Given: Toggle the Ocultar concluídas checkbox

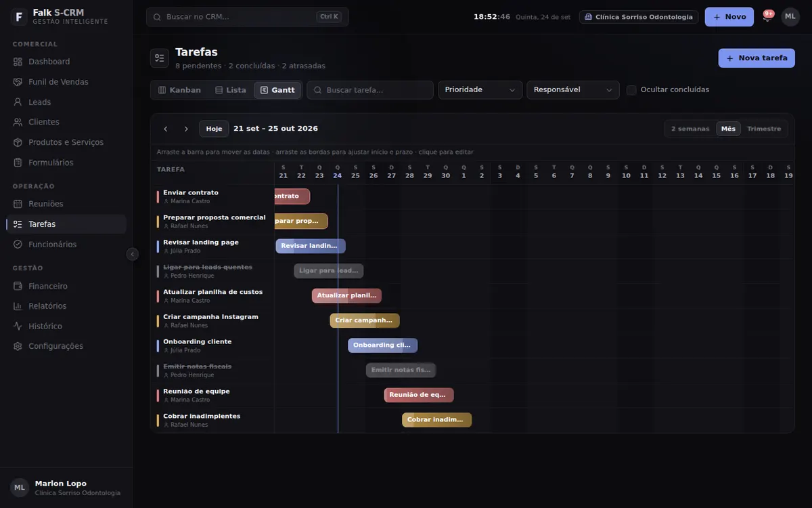Looking at the screenshot, I should 631,90.
